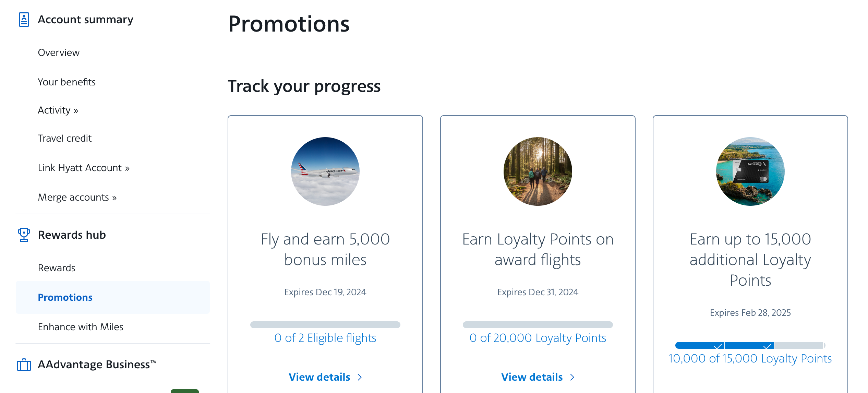Select the Promotions highlighted sidebar item
Image resolution: width=868 pixels, height=393 pixels.
click(x=65, y=297)
